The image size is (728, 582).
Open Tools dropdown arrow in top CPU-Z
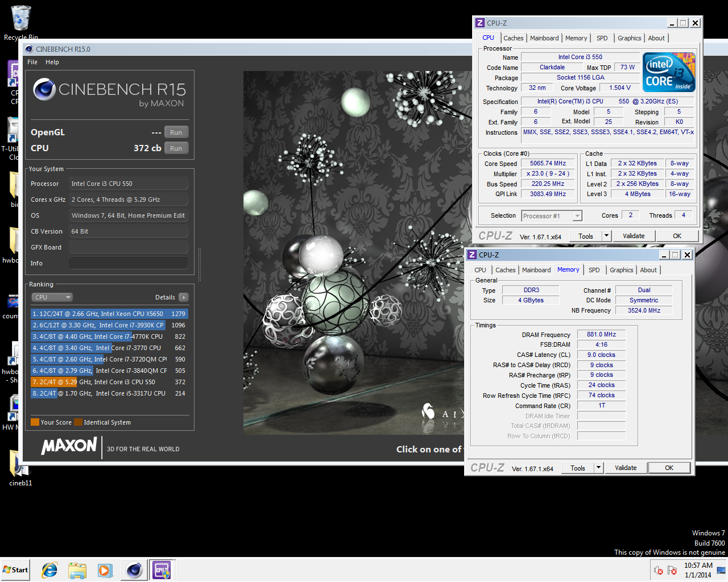(606, 236)
